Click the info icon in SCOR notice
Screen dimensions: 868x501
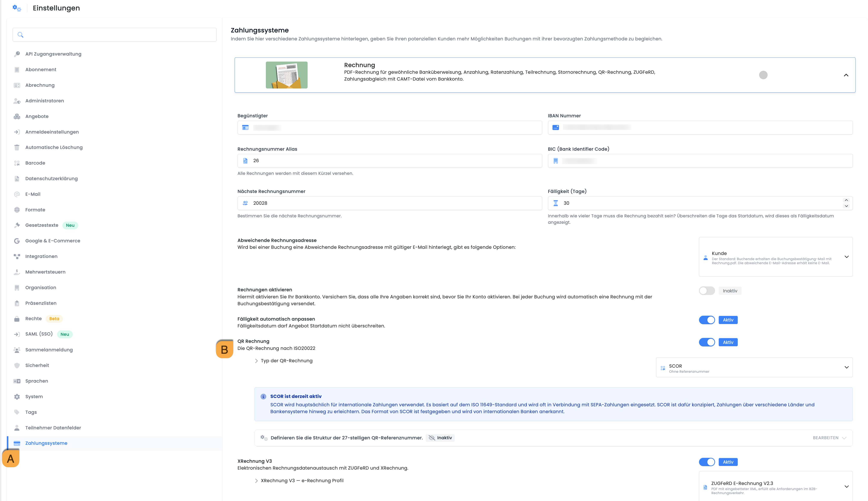point(263,396)
